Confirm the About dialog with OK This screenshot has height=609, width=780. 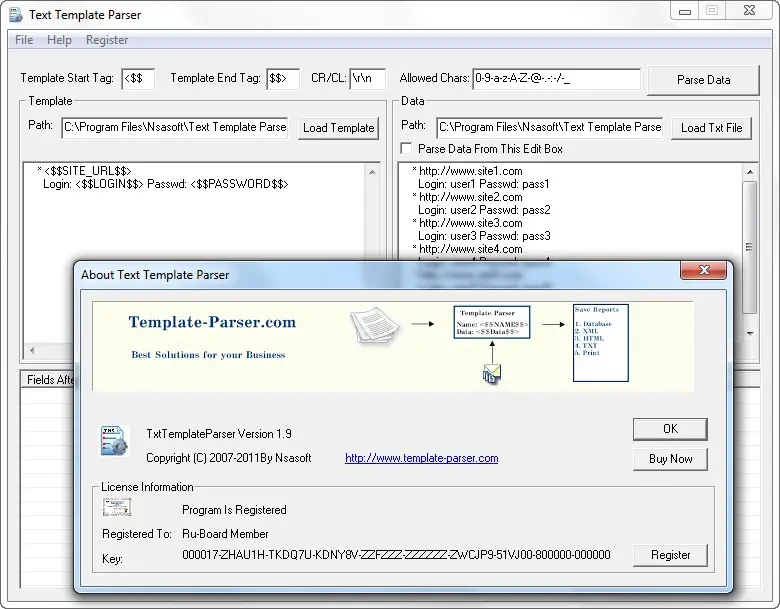pos(670,429)
